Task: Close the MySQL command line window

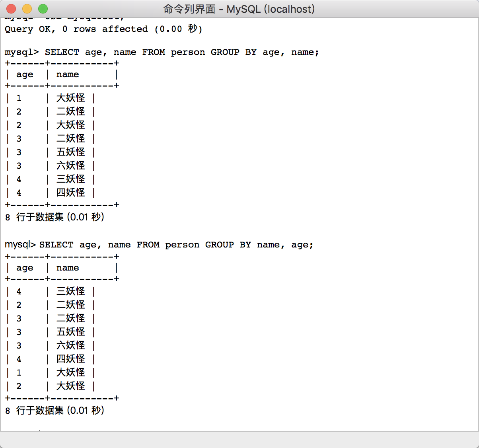Action: point(11,9)
